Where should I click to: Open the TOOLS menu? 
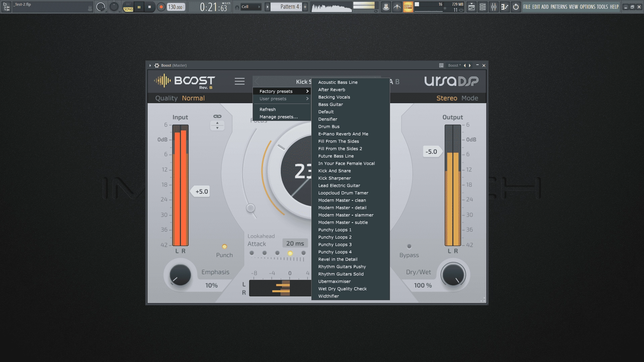coord(602,7)
